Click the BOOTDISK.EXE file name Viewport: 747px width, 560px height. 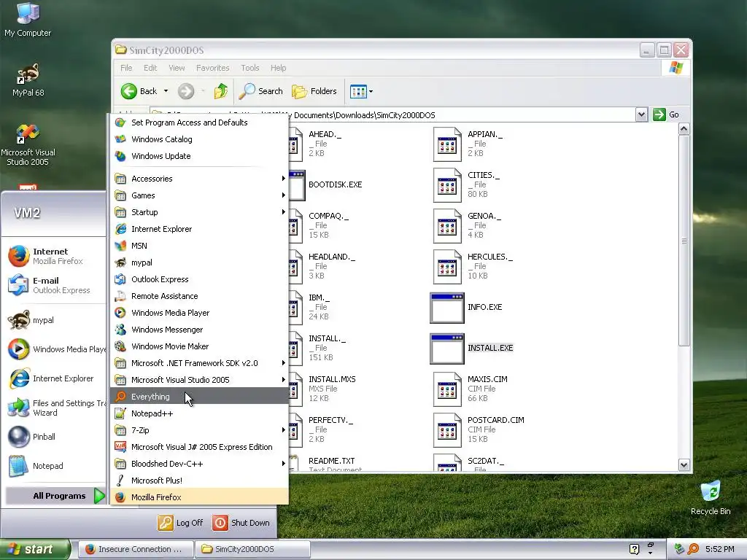pyautogui.click(x=335, y=184)
